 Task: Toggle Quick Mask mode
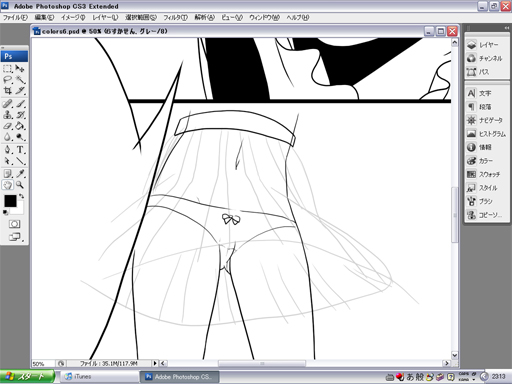coord(14,224)
